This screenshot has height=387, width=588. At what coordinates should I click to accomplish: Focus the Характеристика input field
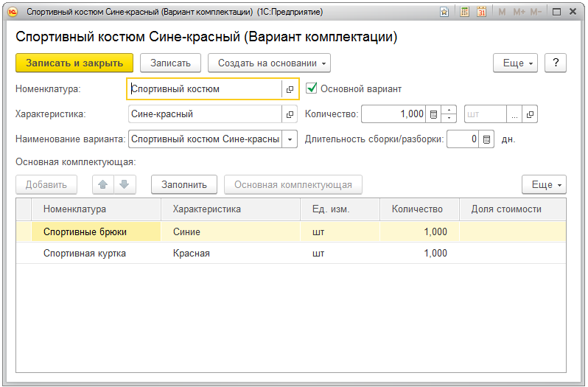pos(205,114)
